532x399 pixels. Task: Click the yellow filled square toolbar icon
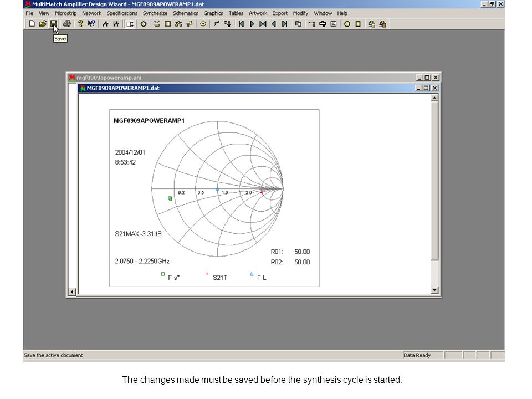pyautogui.click(x=358, y=24)
